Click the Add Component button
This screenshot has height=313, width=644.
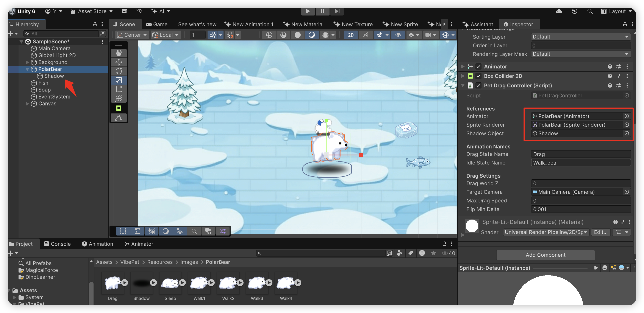[545, 255]
